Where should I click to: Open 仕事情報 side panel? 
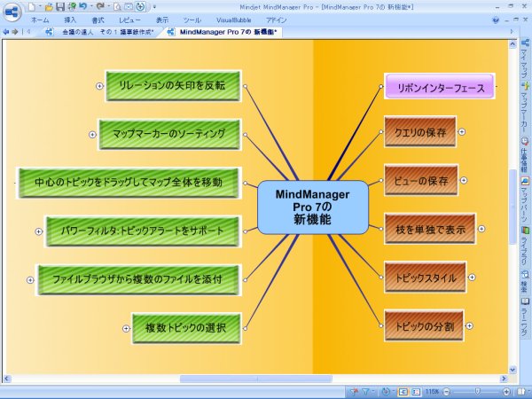pyautogui.click(x=525, y=155)
